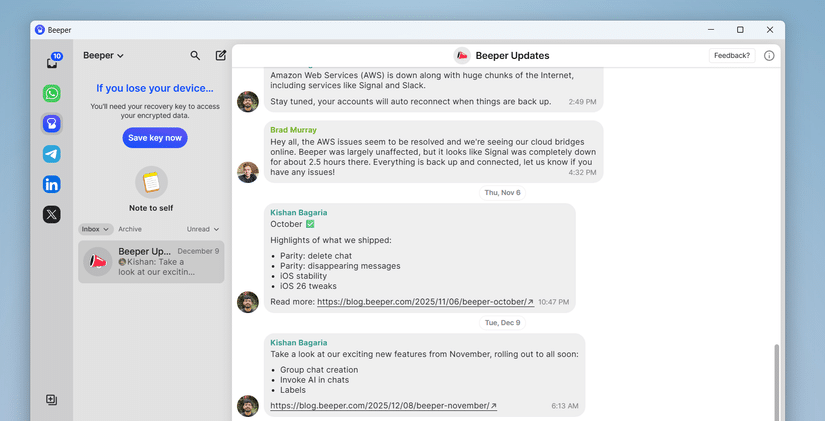This screenshot has width=825, height=421.
Task: Open the Beeper Updates conversation in list
Action: point(152,262)
